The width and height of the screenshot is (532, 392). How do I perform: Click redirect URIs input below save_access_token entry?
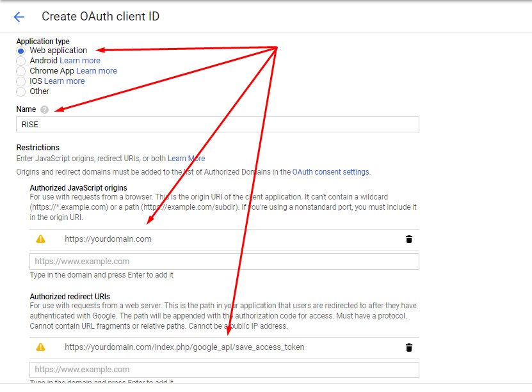pyautogui.click(x=224, y=370)
